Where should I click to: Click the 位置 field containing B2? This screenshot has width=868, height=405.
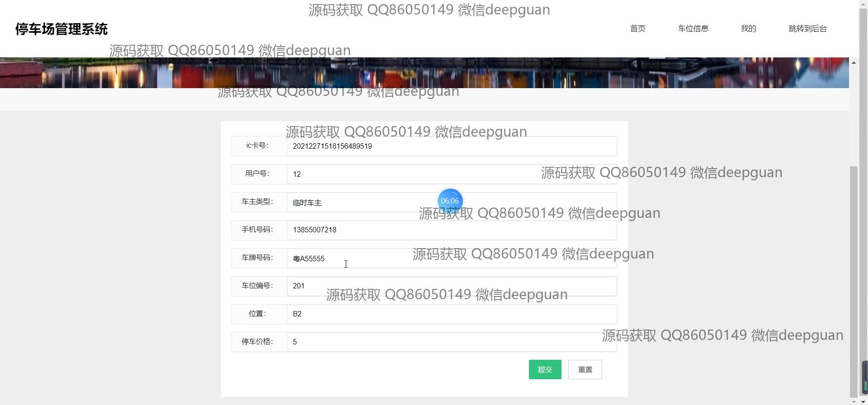tap(451, 314)
